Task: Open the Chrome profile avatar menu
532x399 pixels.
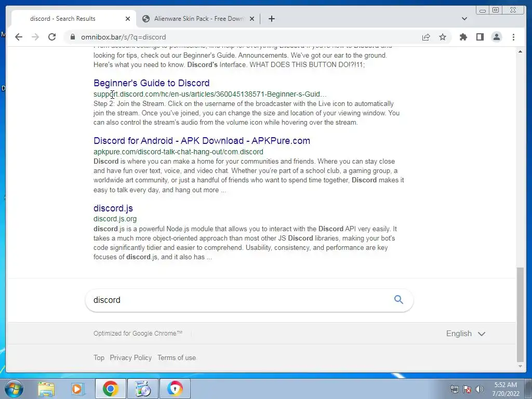Action: click(496, 37)
